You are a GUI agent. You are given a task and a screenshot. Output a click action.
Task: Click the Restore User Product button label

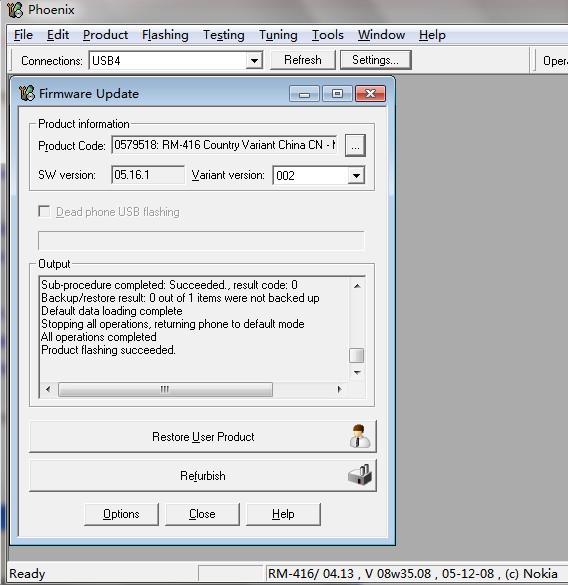(203, 437)
